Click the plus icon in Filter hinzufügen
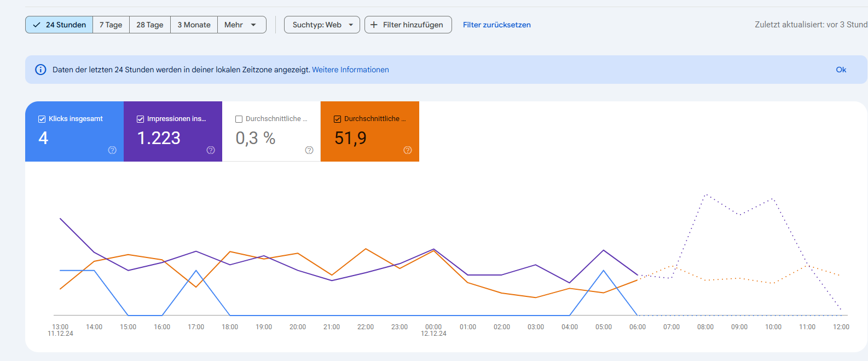Screen dimensions: 868x361 pyautogui.click(x=374, y=25)
